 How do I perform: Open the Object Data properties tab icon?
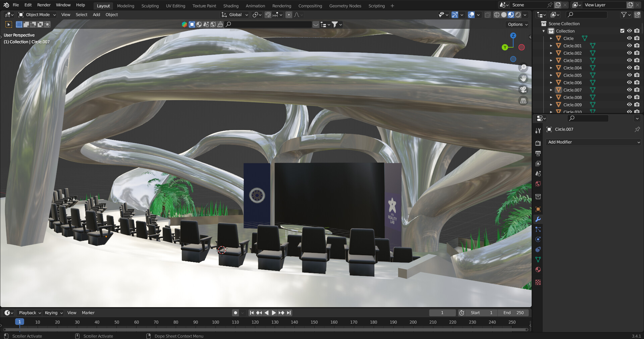(x=538, y=260)
